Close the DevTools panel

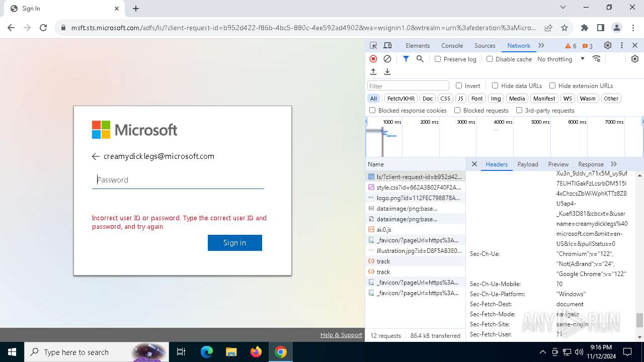click(x=635, y=45)
